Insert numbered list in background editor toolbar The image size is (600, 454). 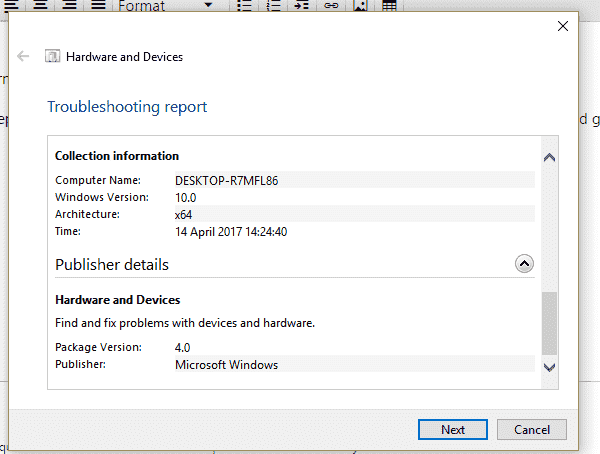pos(273,5)
